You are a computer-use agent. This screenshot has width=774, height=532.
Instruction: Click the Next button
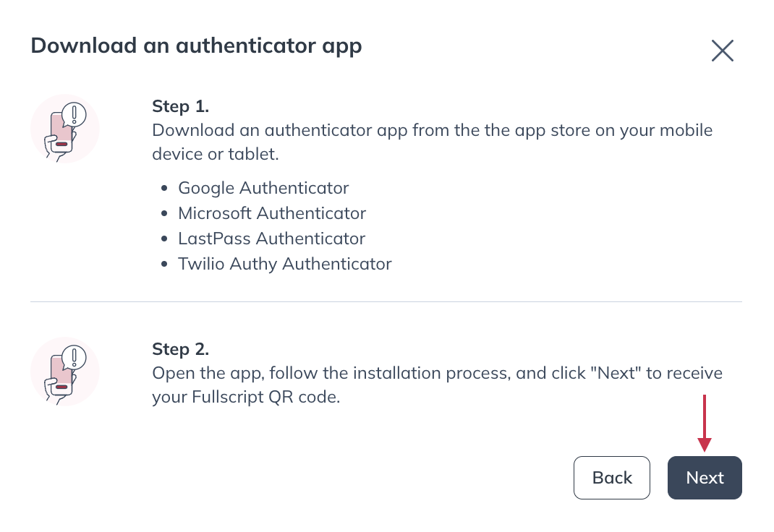pyautogui.click(x=705, y=478)
